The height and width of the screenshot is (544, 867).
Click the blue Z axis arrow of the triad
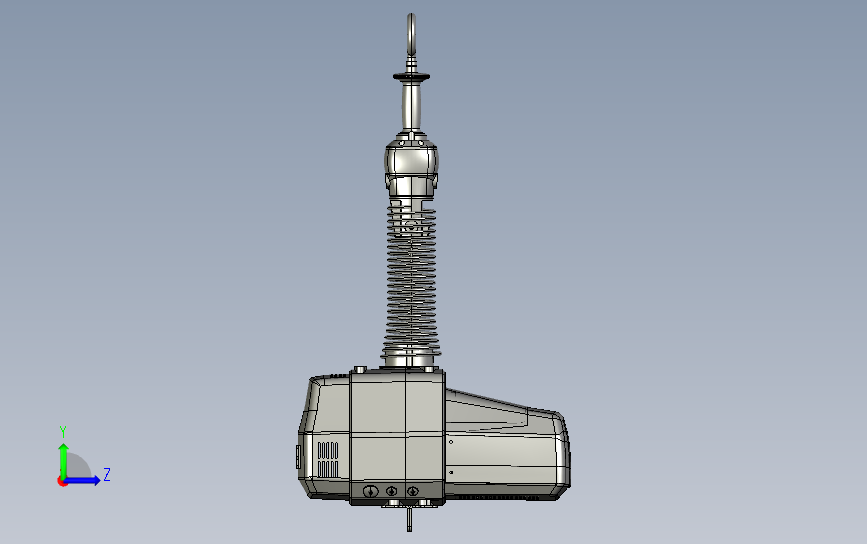(x=83, y=480)
